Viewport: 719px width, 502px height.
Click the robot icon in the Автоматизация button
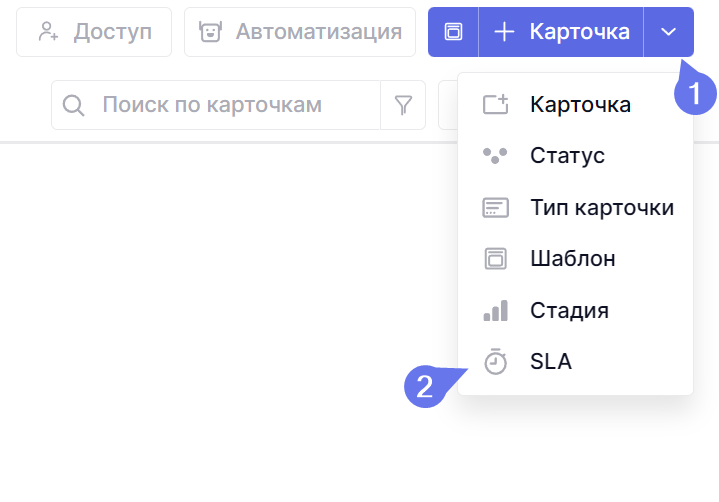pos(210,32)
